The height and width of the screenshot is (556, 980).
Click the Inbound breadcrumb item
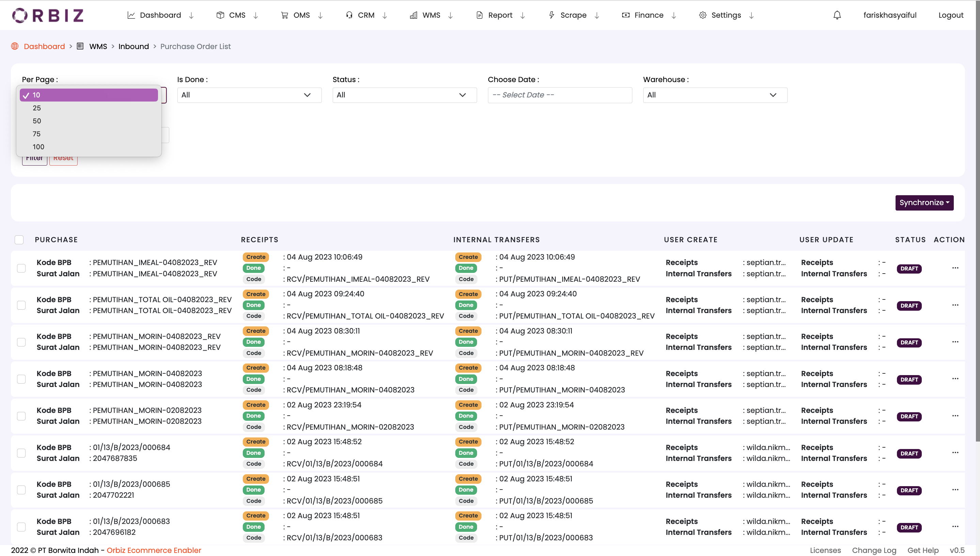(x=133, y=46)
